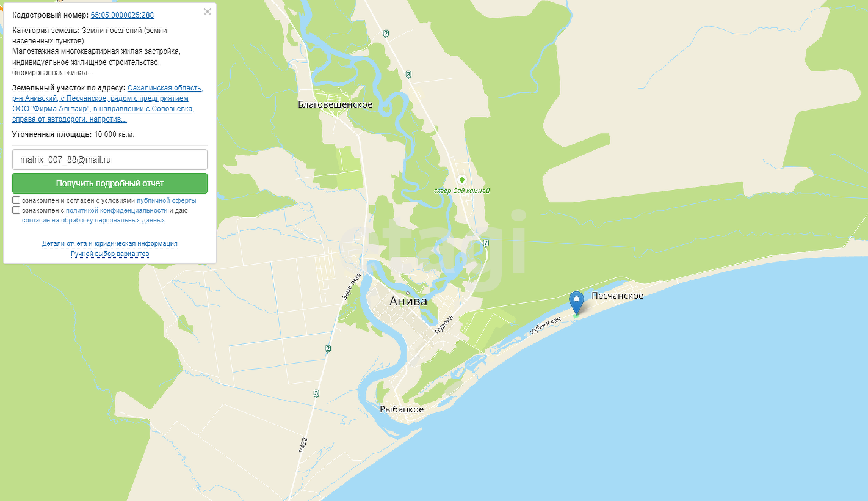Viewport: 868px width, 501px height.
Task: Open cadastral number 65:05:0000025:288 link
Action: pyautogui.click(x=122, y=15)
